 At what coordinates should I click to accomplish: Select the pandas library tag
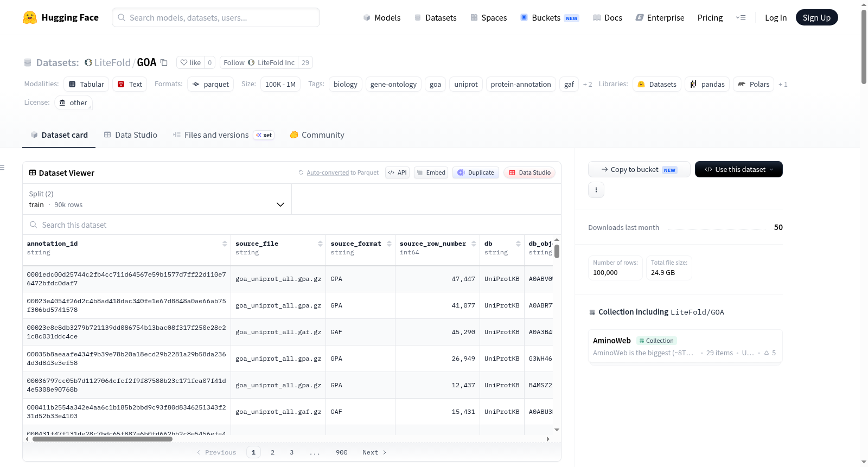click(707, 84)
